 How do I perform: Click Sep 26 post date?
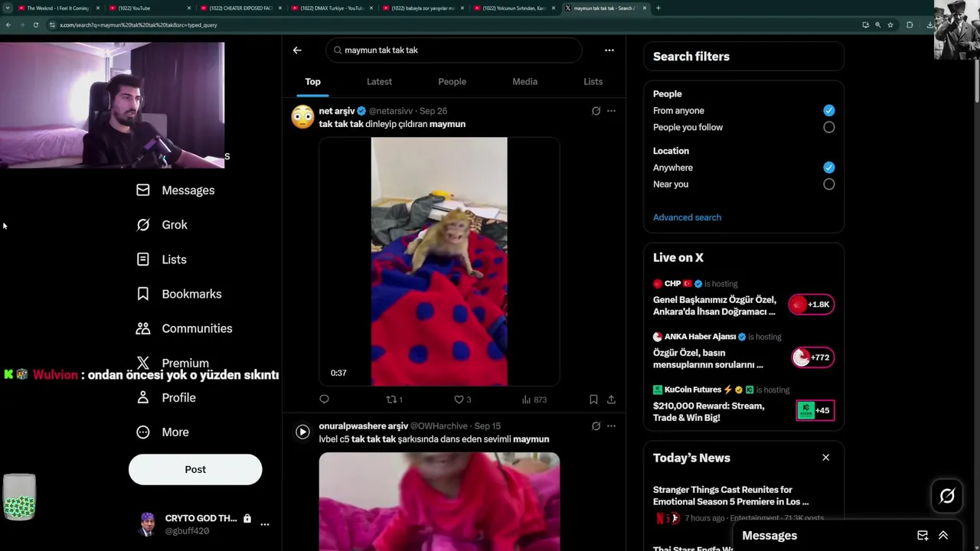pyautogui.click(x=433, y=111)
